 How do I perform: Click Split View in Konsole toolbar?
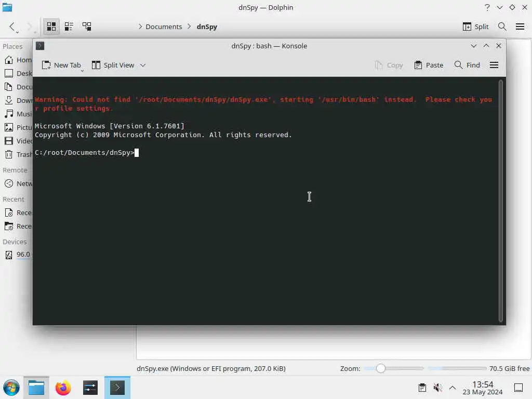click(113, 65)
